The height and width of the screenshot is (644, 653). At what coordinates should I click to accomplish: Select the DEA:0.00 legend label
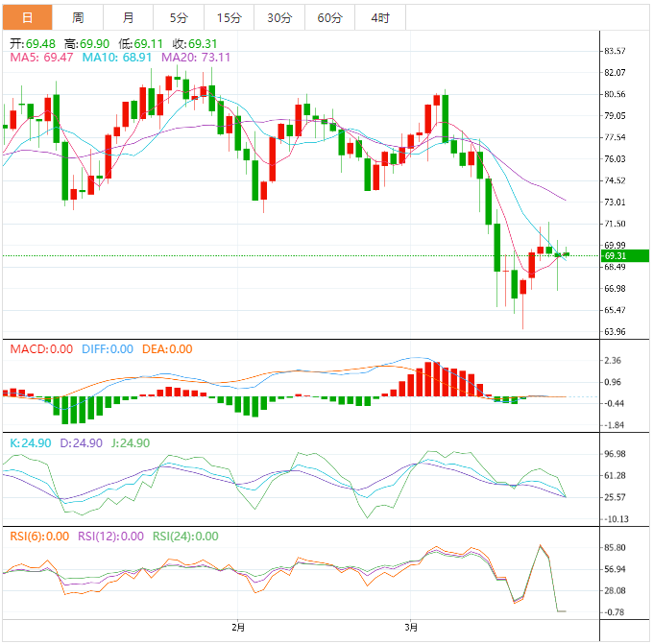[x=167, y=349]
